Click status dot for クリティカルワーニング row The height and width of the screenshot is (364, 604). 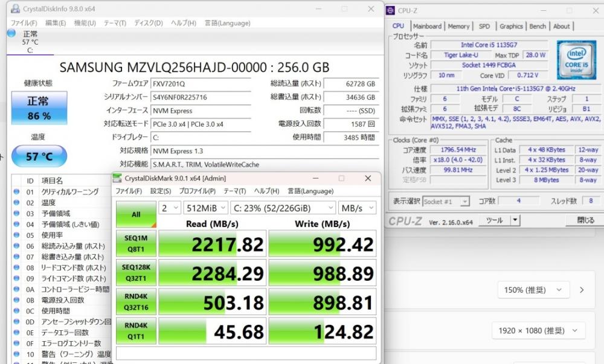tap(16, 191)
